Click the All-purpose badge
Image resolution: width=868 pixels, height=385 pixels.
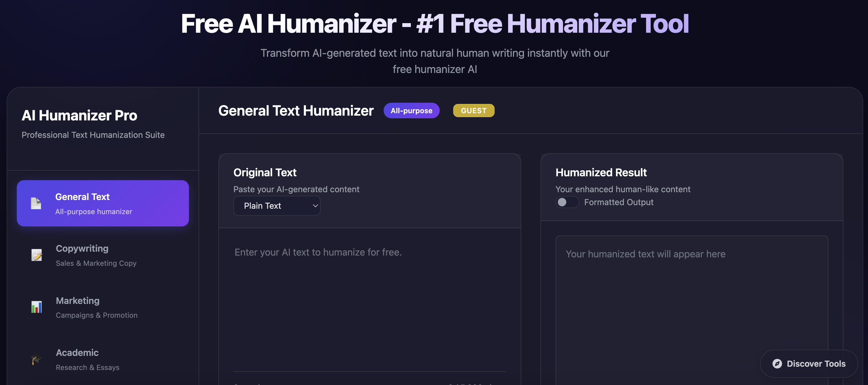coord(411,110)
